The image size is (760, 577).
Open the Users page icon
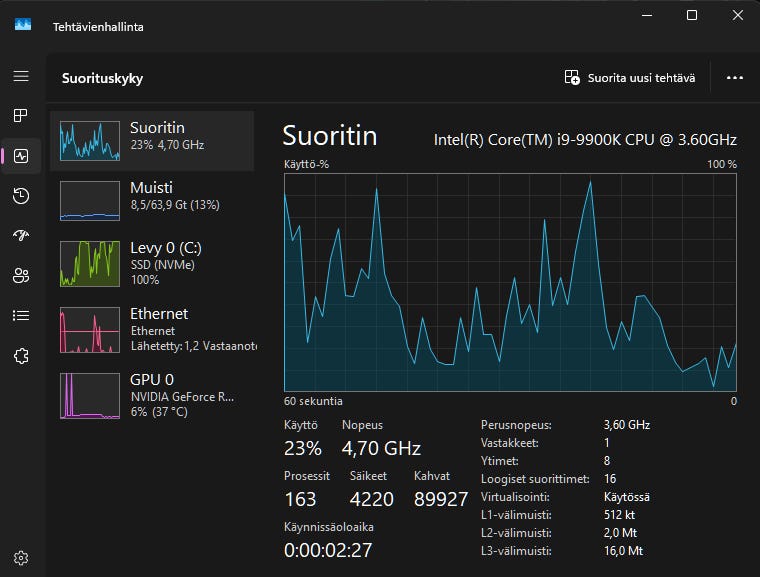(x=21, y=275)
